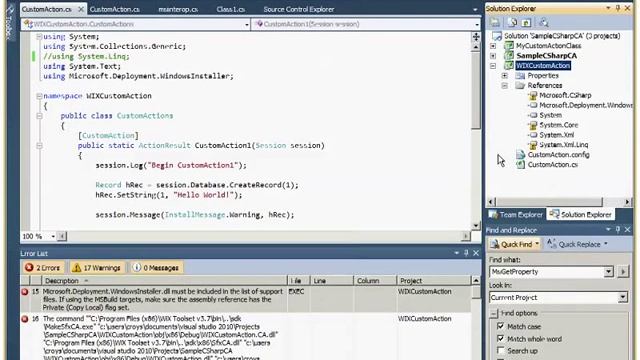
Task: Collapse the Find options section
Action: pos(494,313)
